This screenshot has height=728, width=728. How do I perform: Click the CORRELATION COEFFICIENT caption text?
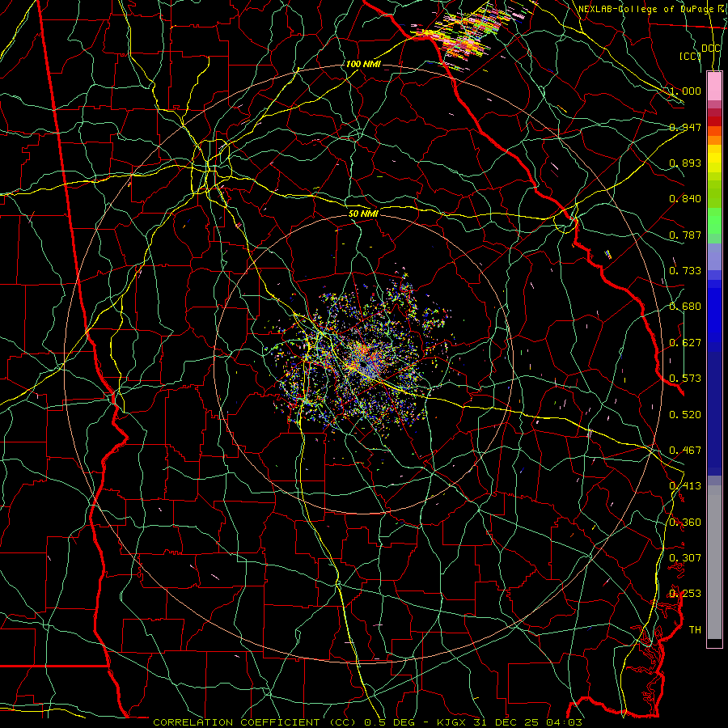coord(237,722)
